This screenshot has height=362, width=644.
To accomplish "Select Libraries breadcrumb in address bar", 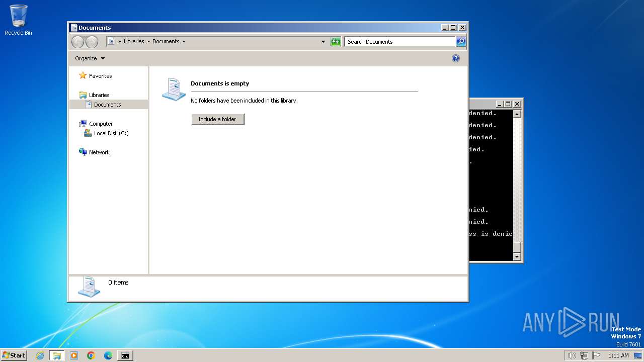I will [134, 41].
